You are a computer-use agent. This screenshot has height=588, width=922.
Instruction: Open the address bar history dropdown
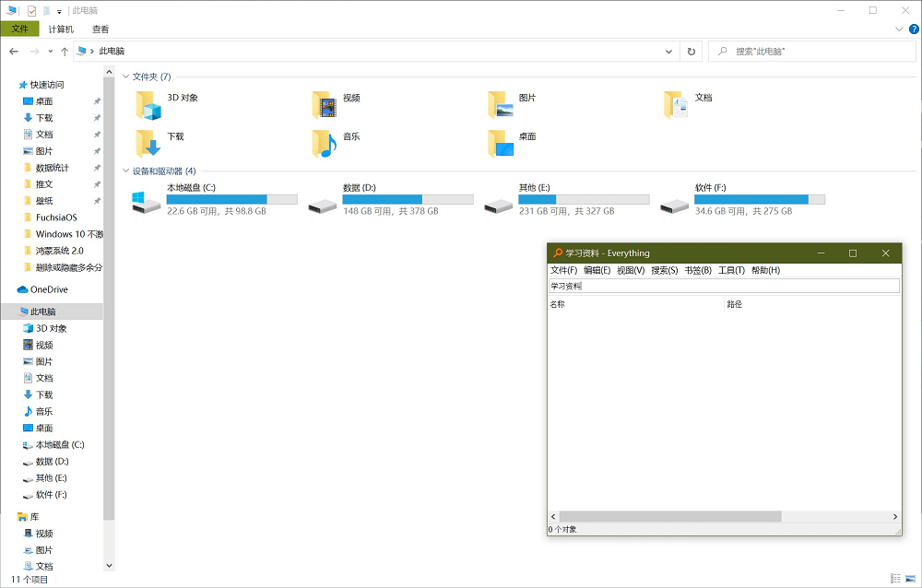pos(669,52)
